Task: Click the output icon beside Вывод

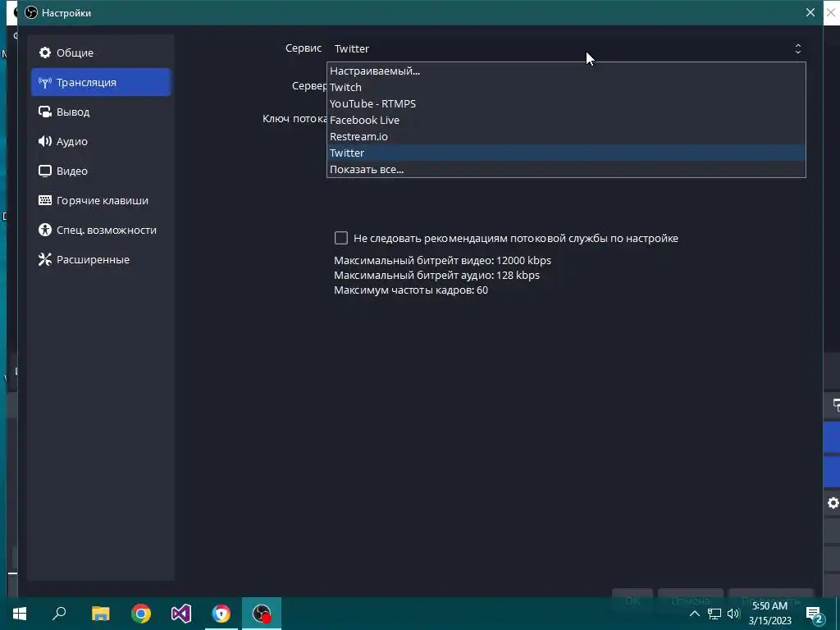Action: 45,112
